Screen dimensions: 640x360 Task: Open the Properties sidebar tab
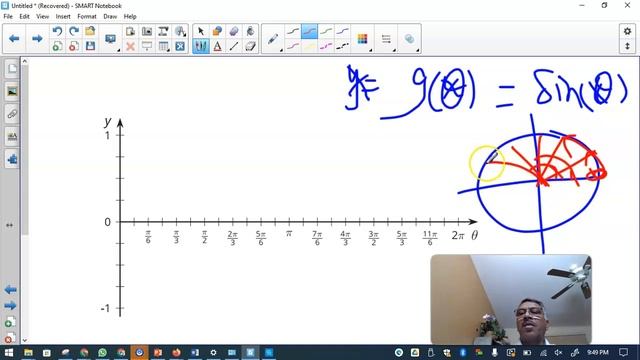click(x=12, y=136)
